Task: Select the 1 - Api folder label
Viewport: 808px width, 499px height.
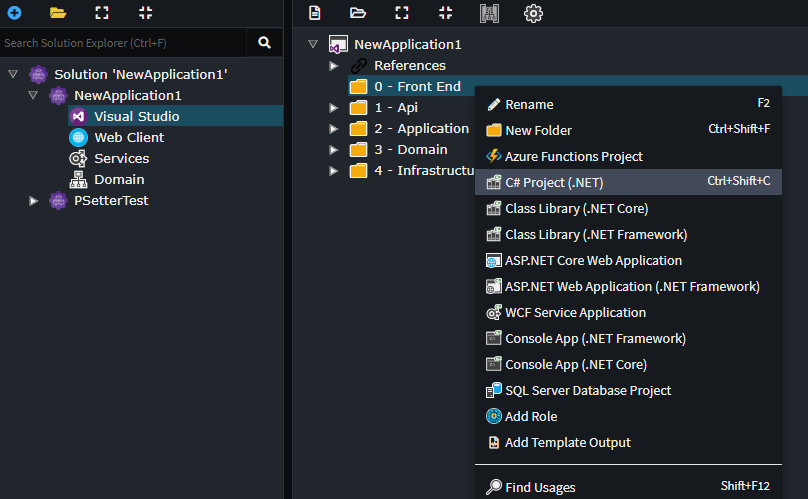Action: pyautogui.click(x=396, y=107)
